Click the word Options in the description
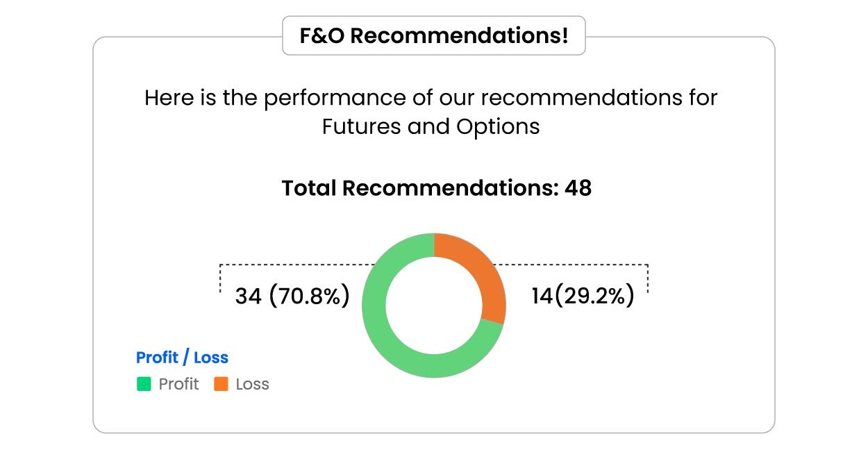 click(498, 127)
